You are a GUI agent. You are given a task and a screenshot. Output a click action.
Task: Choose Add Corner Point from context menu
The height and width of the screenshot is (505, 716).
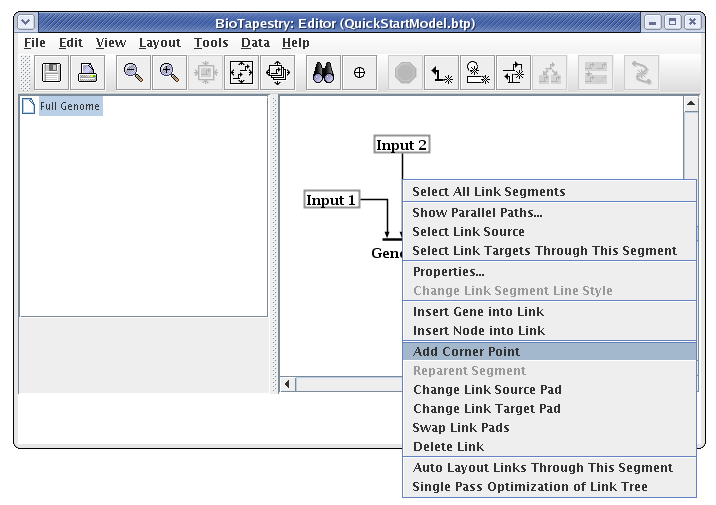pyautogui.click(x=466, y=351)
